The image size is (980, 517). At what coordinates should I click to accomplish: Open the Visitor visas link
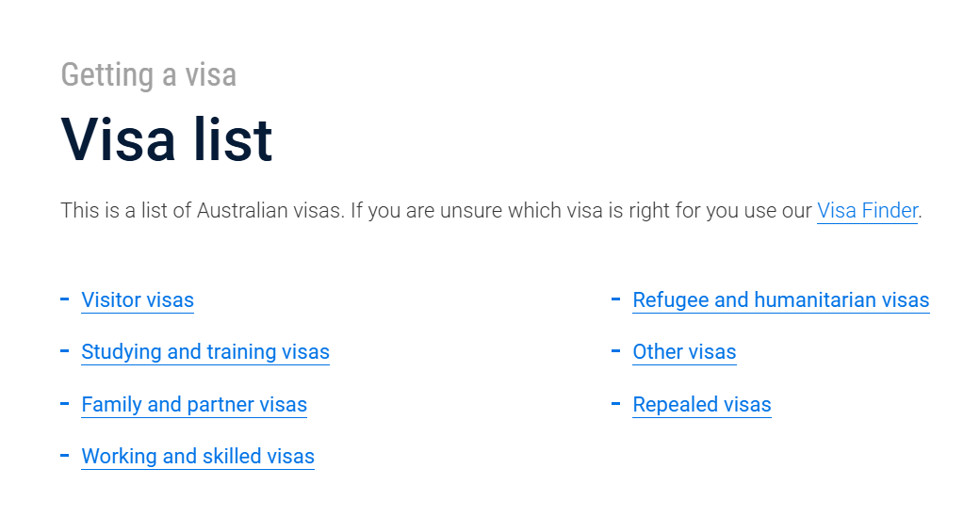click(138, 300)
